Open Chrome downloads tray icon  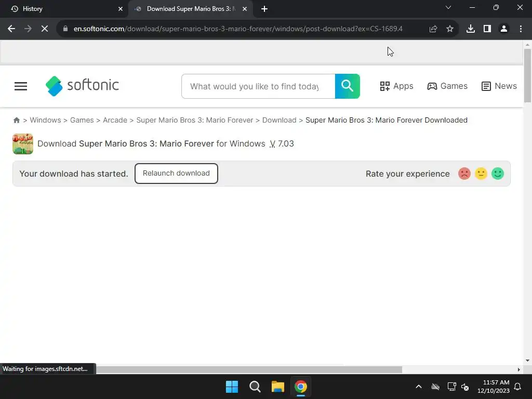(x=471, y=29)
